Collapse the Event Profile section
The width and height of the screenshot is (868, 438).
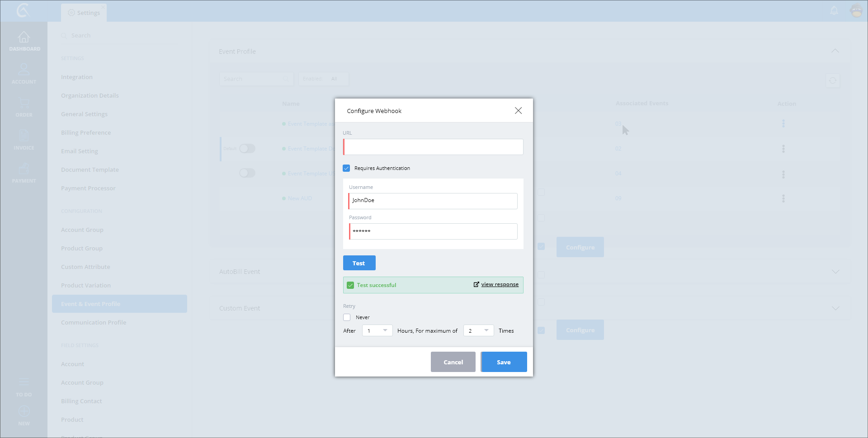pyautogui.click(x=835, y=51)
